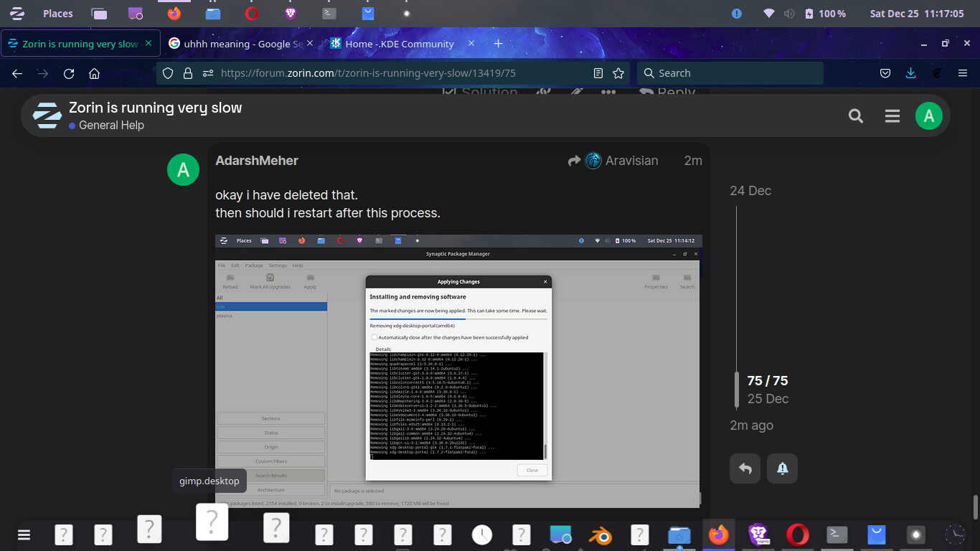The width and height of the screenshot is (980, 551).
Task: Expand the forum hamburger menu
Action: point(892,116)
